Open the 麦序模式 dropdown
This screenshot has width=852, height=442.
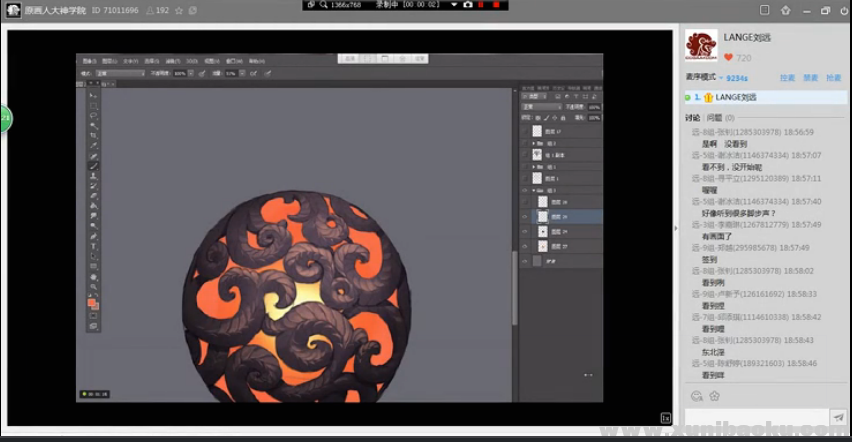pyautogui.click(x=704, y=77)
